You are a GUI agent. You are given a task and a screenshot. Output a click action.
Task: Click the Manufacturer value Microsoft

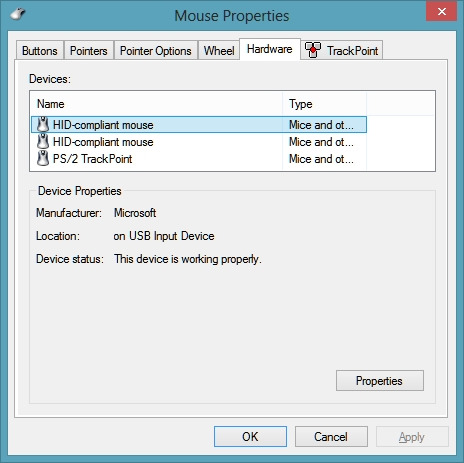point(135,213)
